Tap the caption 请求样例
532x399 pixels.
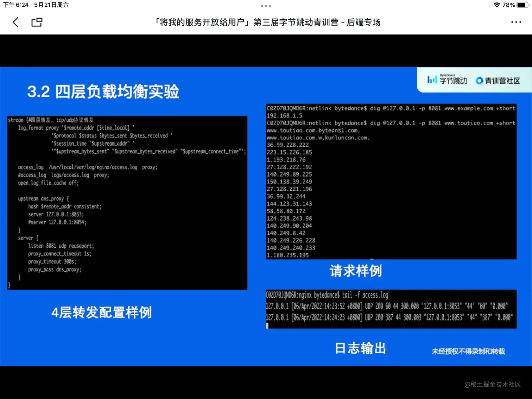click(x=355, y=271)
